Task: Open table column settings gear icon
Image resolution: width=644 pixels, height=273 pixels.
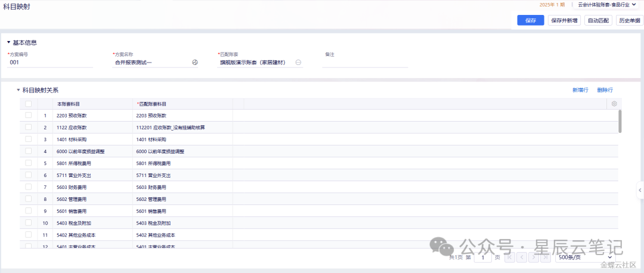Action: (x=614, y=104)
